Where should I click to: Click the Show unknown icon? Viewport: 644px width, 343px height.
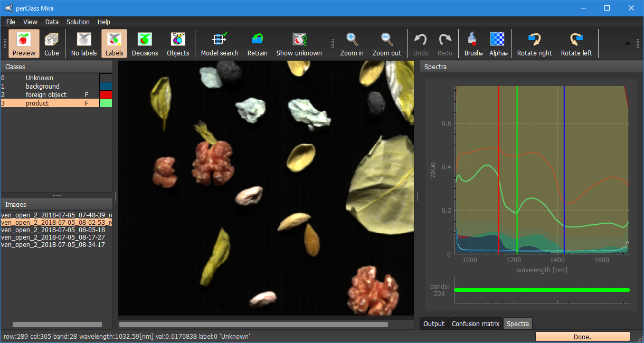[299, 44]
